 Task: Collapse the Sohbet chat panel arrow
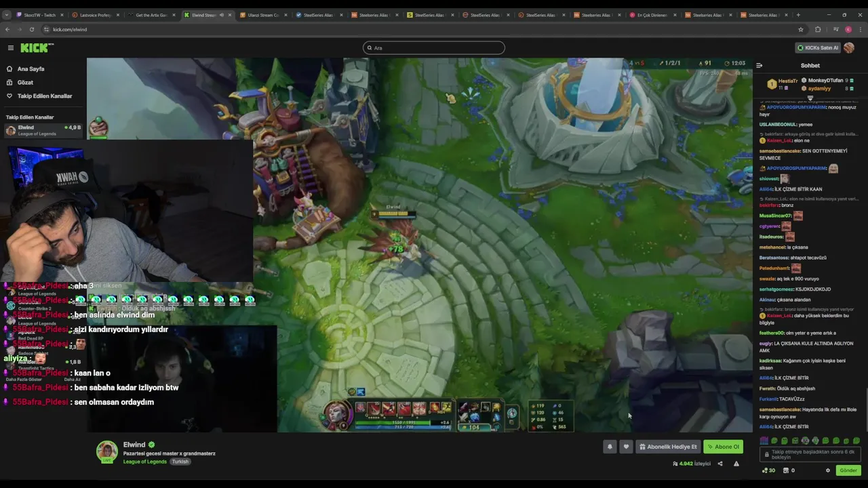[759, 66]
